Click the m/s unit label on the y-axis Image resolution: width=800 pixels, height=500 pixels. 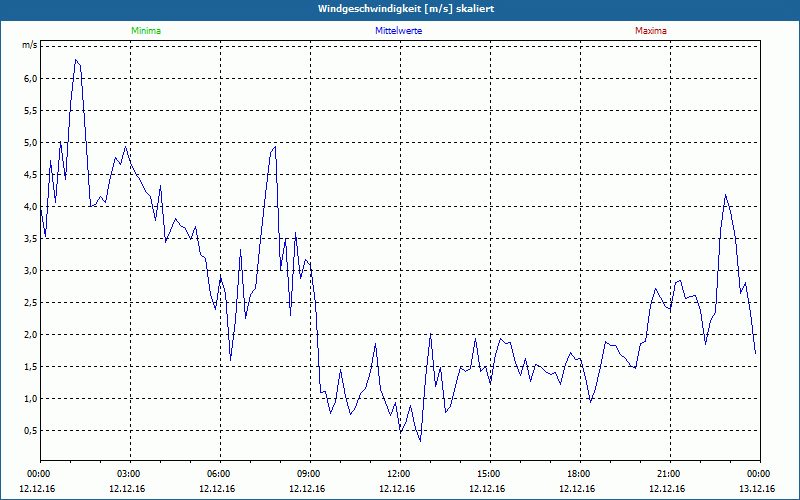point(30,45)
